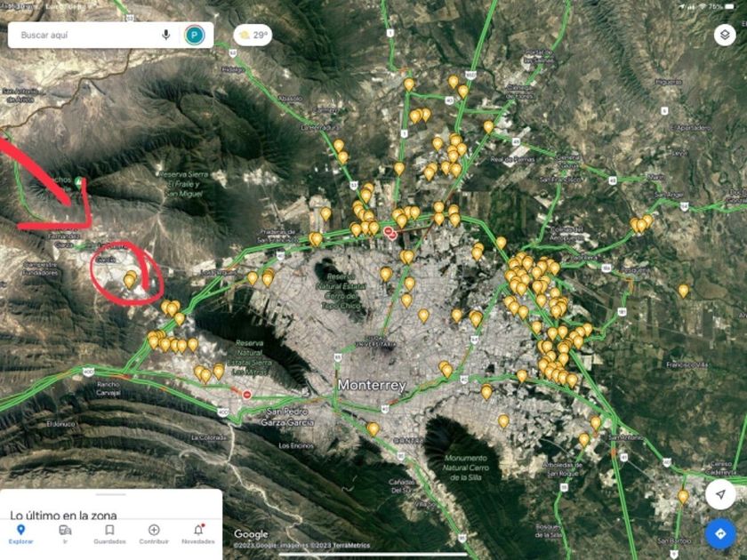747x560 pixels.
Task: Open the Contribuir tab
Action: tap(154, 534)
